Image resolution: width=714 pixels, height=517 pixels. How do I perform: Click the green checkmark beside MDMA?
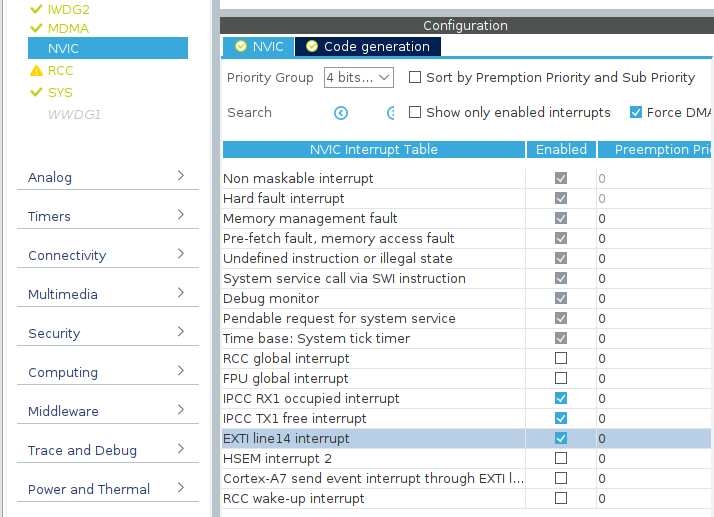tap(36, 28)
